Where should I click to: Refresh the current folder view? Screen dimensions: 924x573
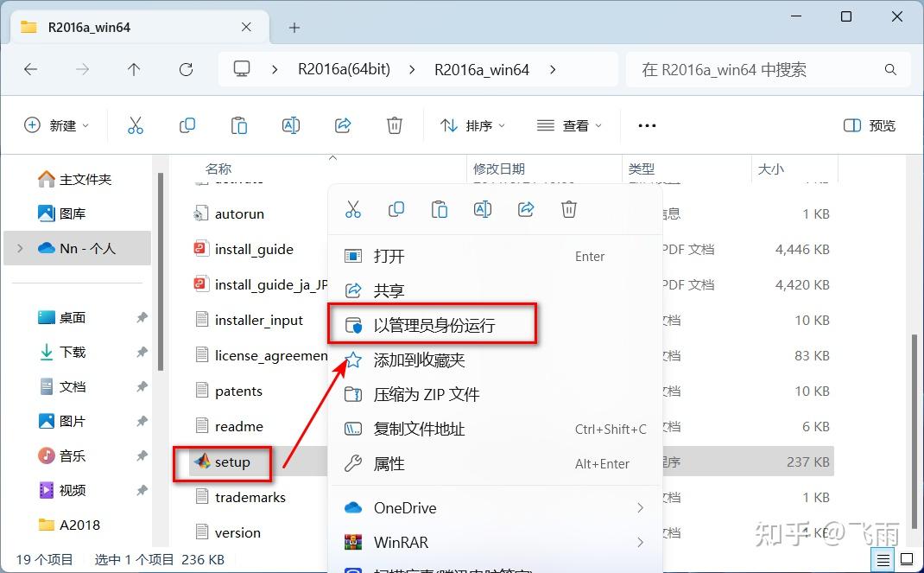[187, 69]
